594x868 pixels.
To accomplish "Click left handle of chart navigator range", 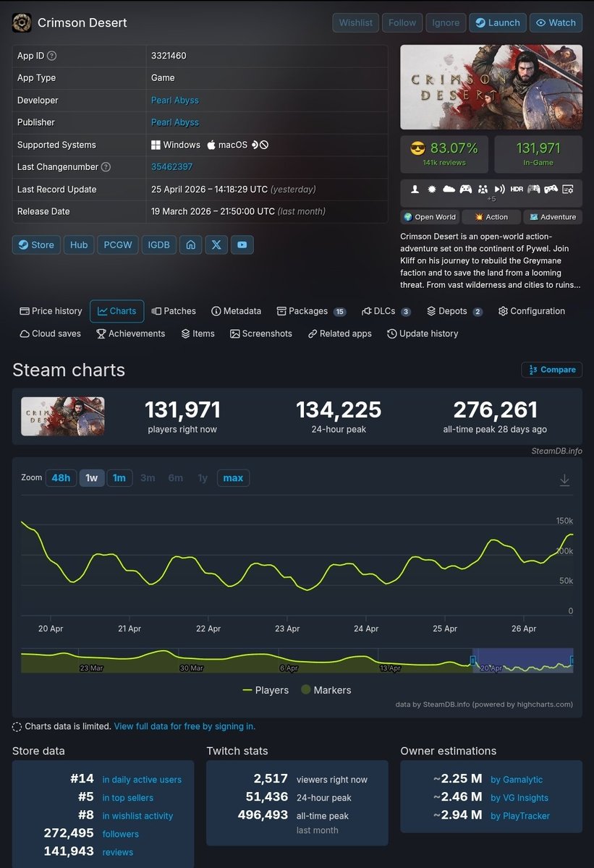I will [472, 660].
